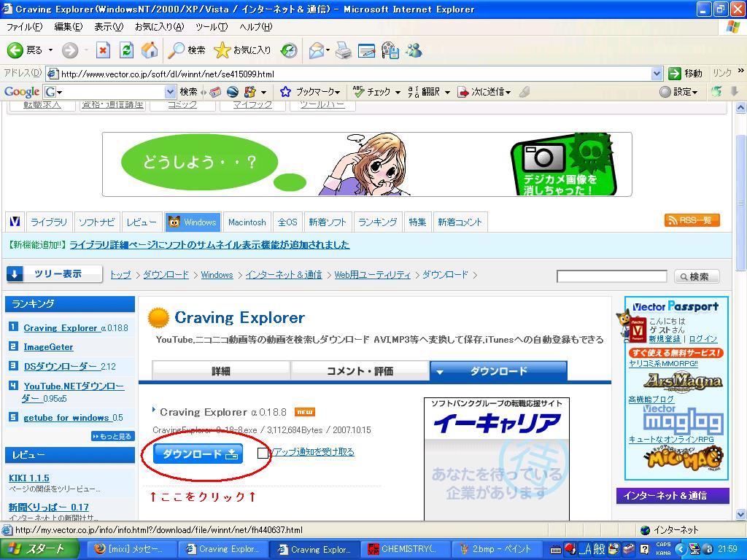
Task: Click the どうしよう banner ad
Action: 367,164
